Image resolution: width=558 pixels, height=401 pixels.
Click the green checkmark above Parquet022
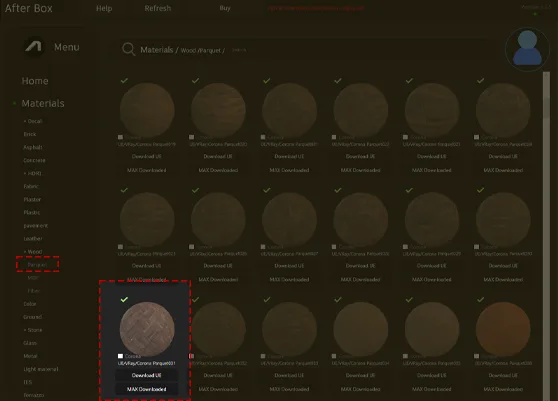(x=338, y=81)
